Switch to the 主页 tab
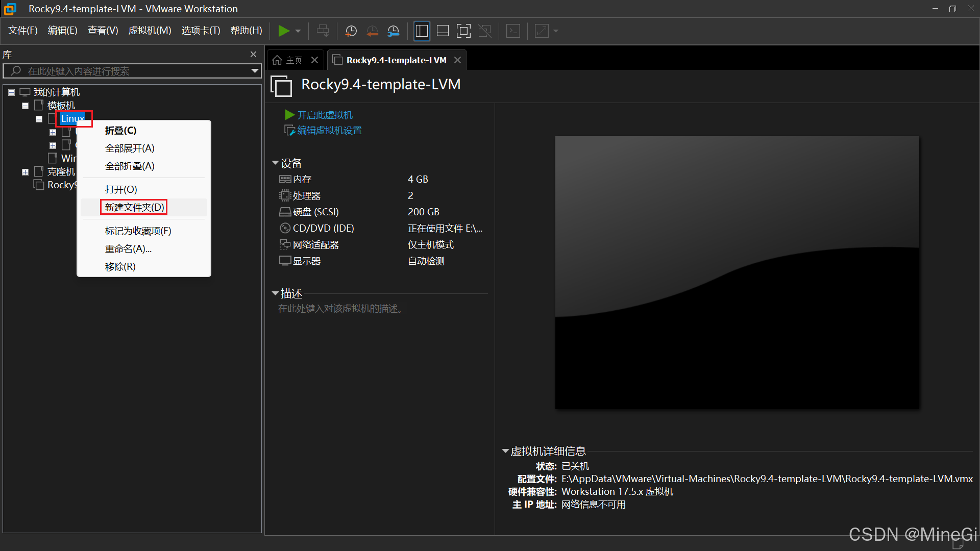 click(x=288, y=60)
